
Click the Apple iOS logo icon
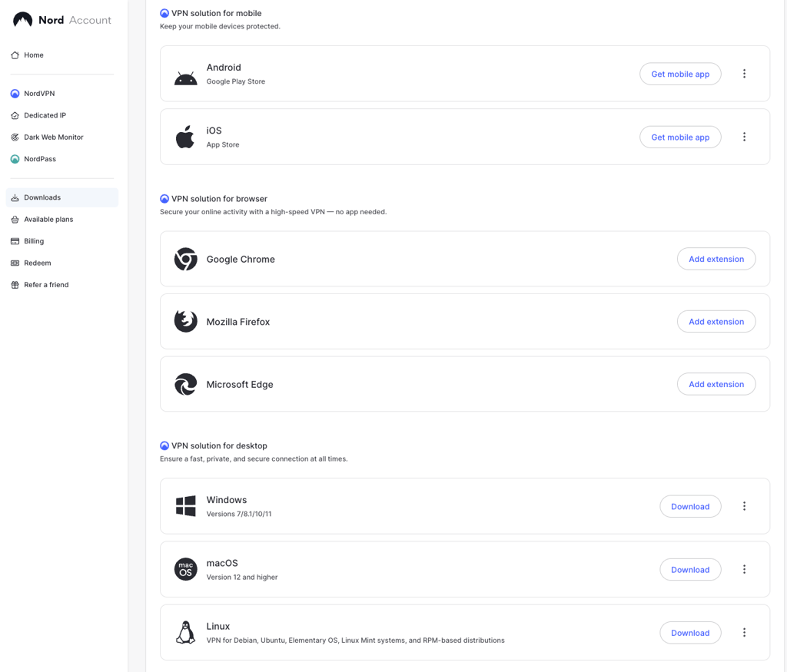[184, 137]
